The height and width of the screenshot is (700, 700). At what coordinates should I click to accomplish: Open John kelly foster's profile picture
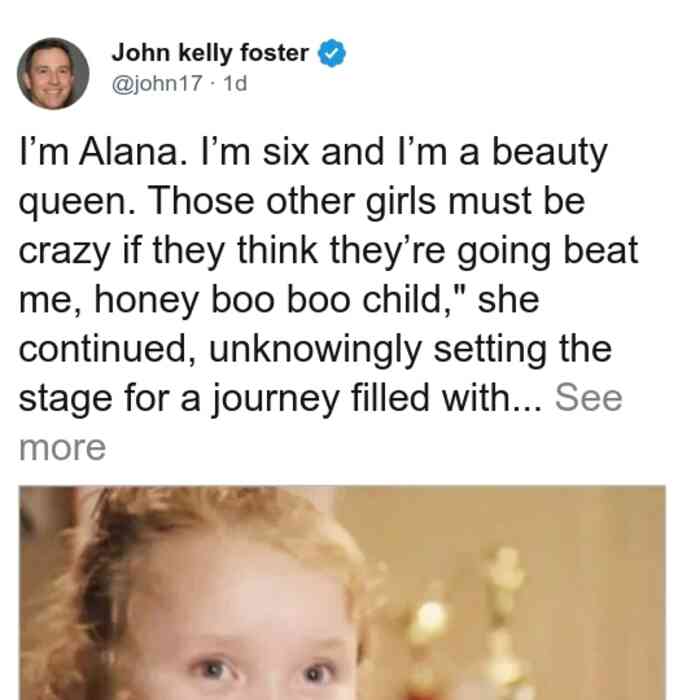[x=53, y=74]
